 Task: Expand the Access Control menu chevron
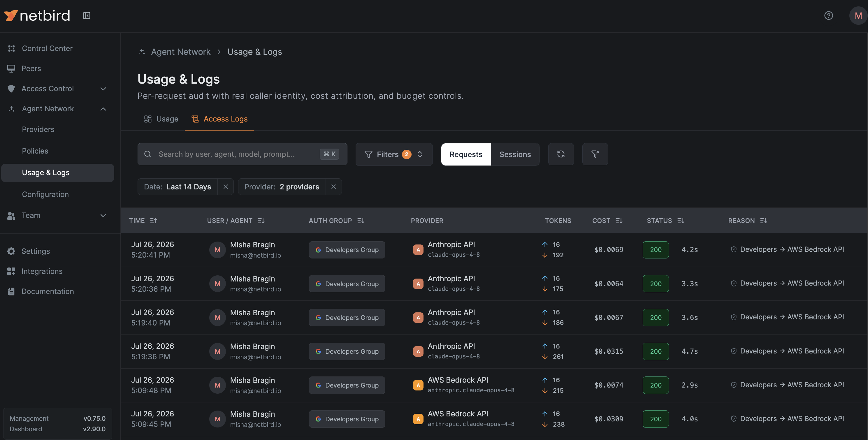click(x=103, y=89)
